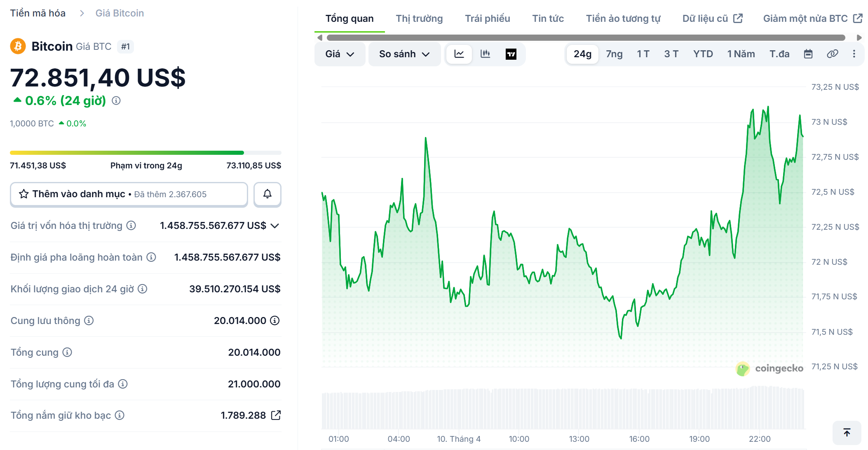This screenshot has height=450, width=868.
Task: Open the Tiền mã hóa breadcrumb link
Action: point(38,13)
